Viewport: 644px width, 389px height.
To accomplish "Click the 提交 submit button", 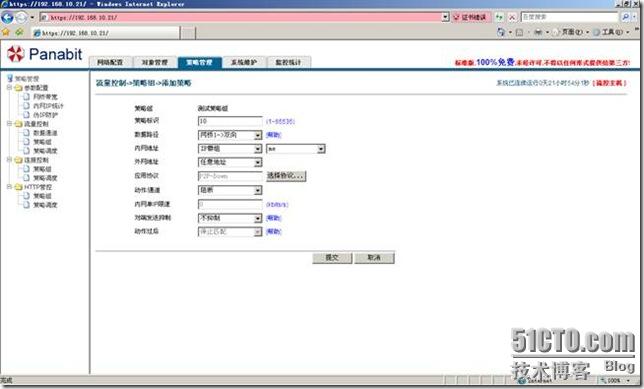I will tap(332, 258).
